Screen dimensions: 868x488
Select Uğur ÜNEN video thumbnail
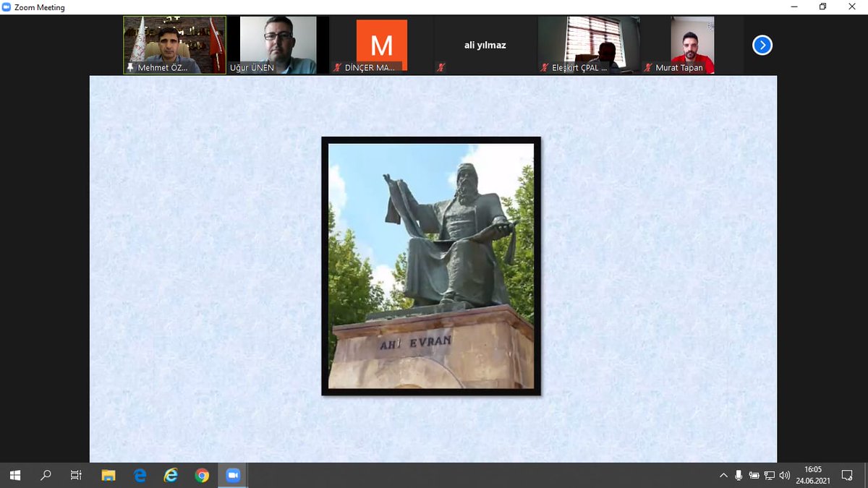(x=278, y=45)
